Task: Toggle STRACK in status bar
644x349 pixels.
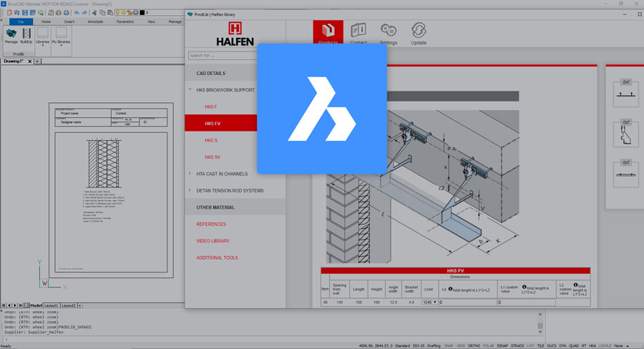Action: [517, 346]
